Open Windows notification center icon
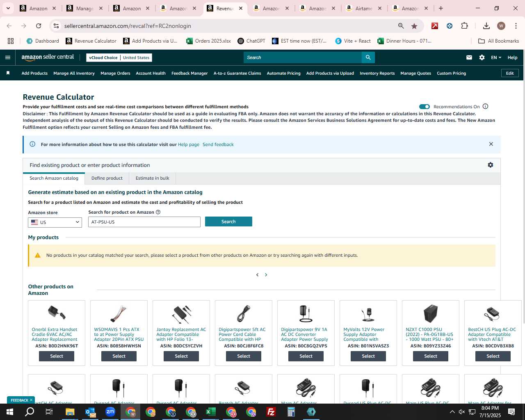 511,412
